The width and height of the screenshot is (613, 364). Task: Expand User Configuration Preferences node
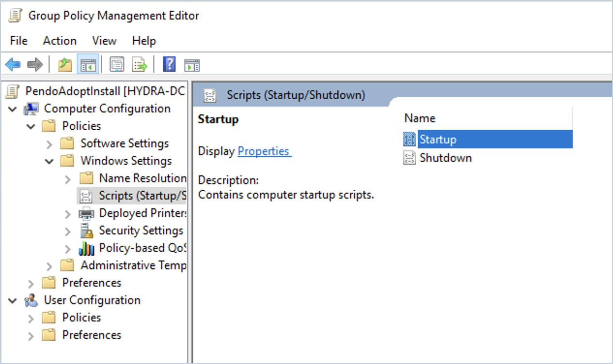click(x=31, y=336)
